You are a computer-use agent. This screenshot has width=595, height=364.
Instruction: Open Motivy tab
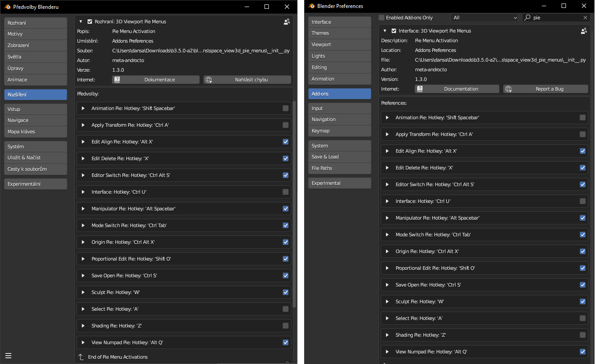tap(36, 34)
